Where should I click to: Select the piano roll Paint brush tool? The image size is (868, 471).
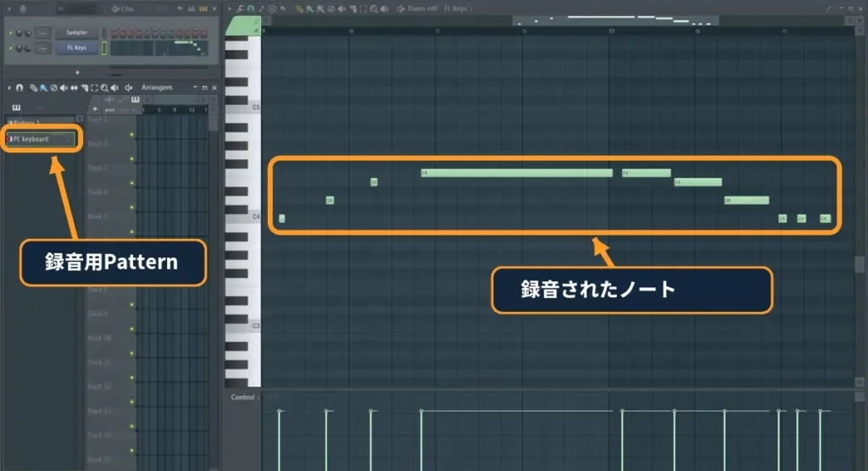pyautogui.click(x=309, y=8)
